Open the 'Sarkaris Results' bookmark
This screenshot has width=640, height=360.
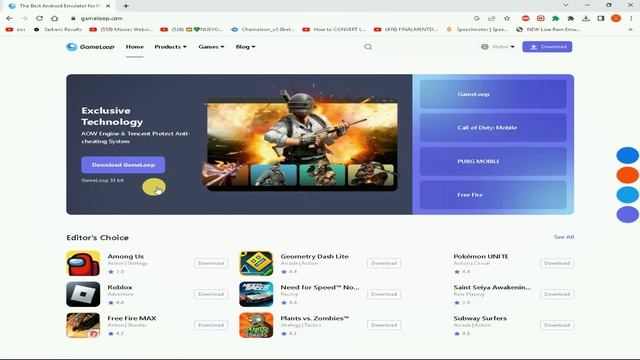tap(58, 29)
